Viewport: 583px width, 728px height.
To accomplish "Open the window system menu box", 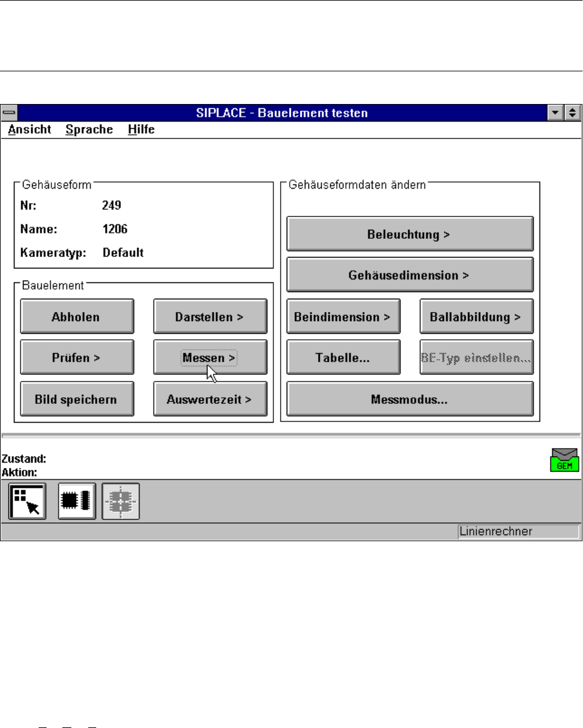I will (x=10, y=112).
